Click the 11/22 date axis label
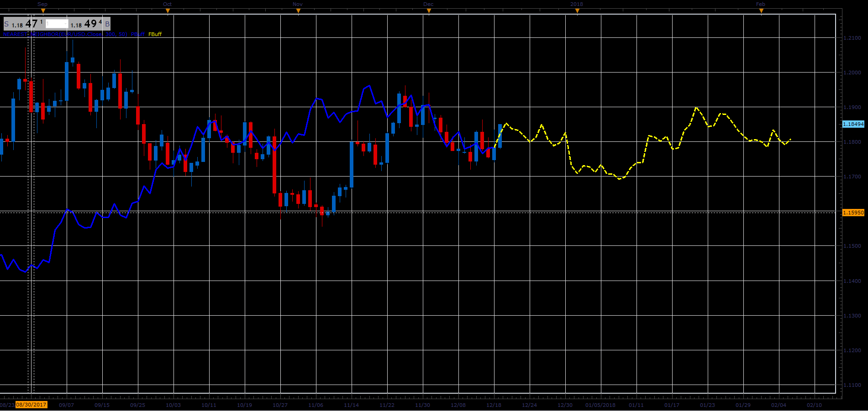Viewport: 868px width, 411px height. (x=387, y=405)
